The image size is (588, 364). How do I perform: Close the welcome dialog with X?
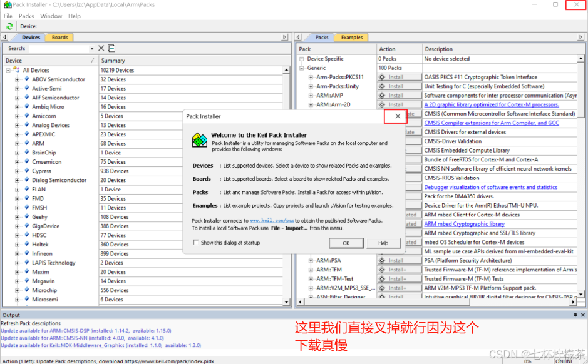(398, 116)
